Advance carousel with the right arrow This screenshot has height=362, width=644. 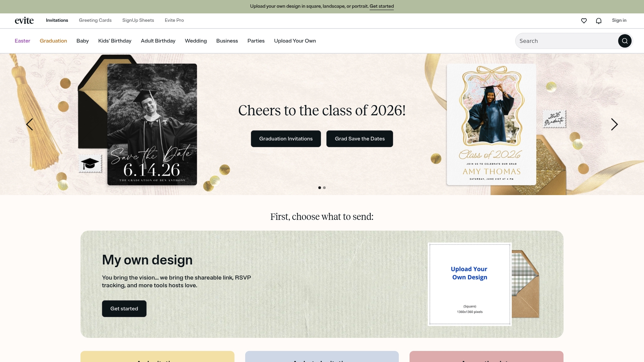tap(614, 124)
